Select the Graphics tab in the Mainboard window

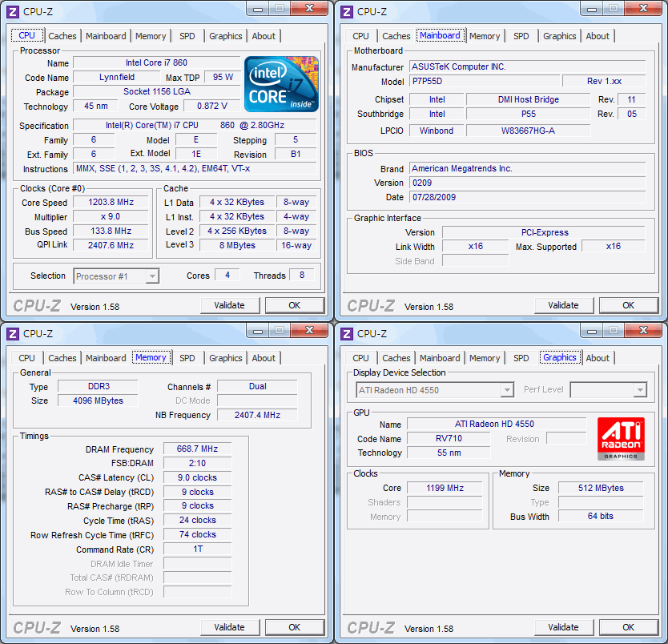[559, 36]
